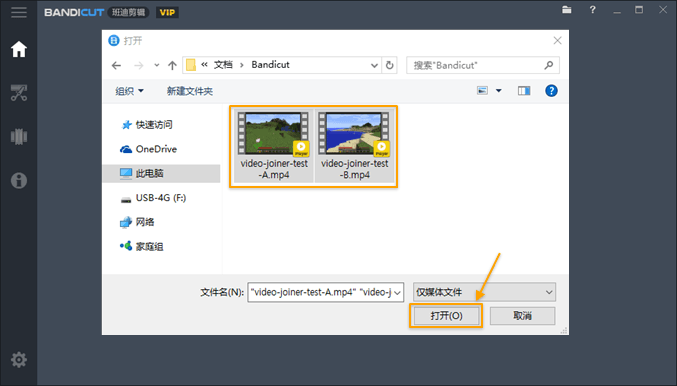Open the Bandicut hamburger menu
677x386 pixels.
click(x=19, y=12)
